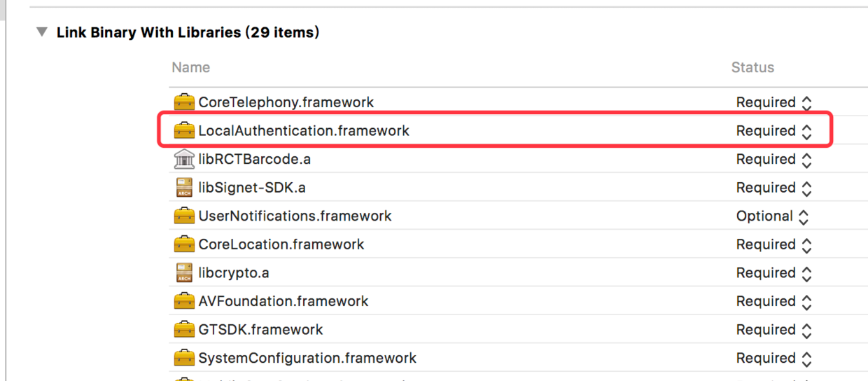The height and width of the screenshot is (381, 868).
Task: Click the LocalAuthentication.framework toolbox icon
Action: pos(184,131)
